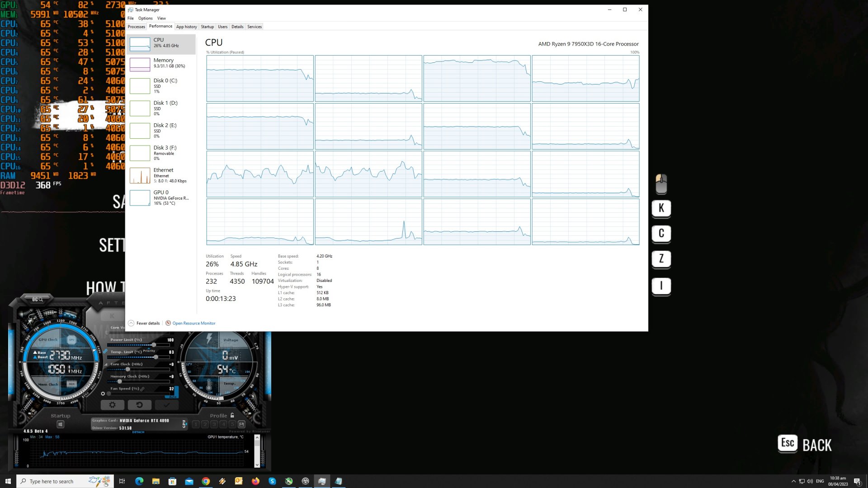Click Afterburner save profile floppy icon

241,424
